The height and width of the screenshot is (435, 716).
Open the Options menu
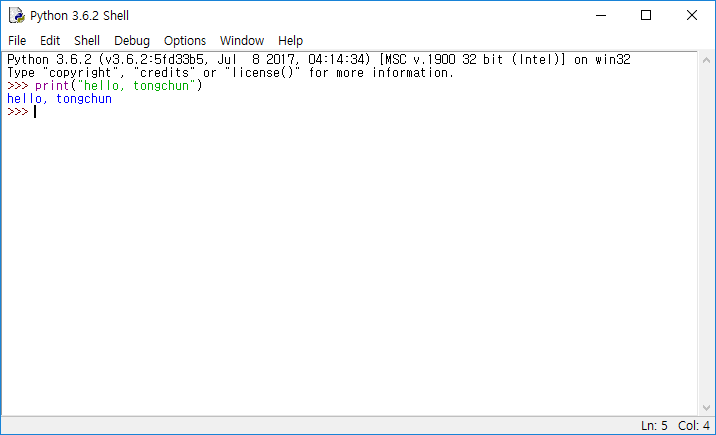tap(184, 41)
